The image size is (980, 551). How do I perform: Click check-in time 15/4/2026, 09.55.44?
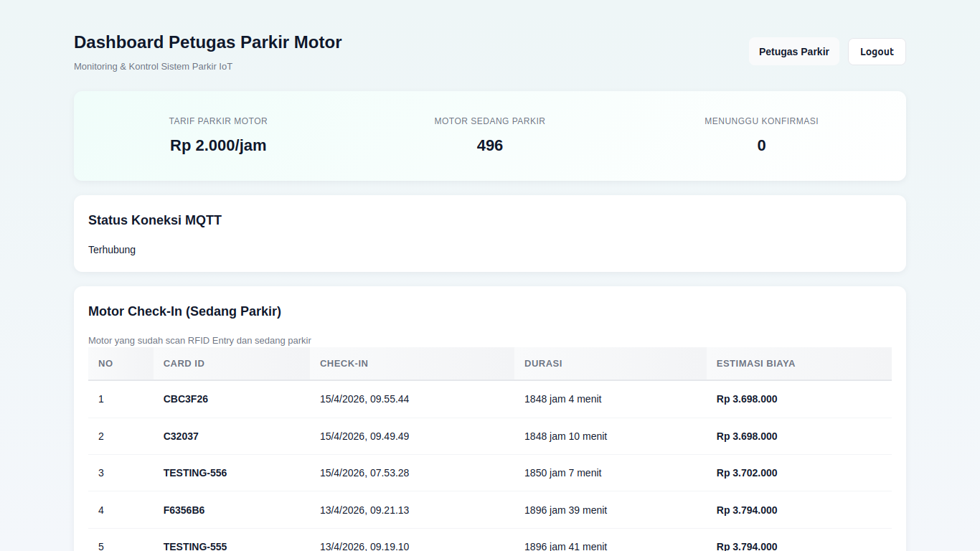[364, 399]
